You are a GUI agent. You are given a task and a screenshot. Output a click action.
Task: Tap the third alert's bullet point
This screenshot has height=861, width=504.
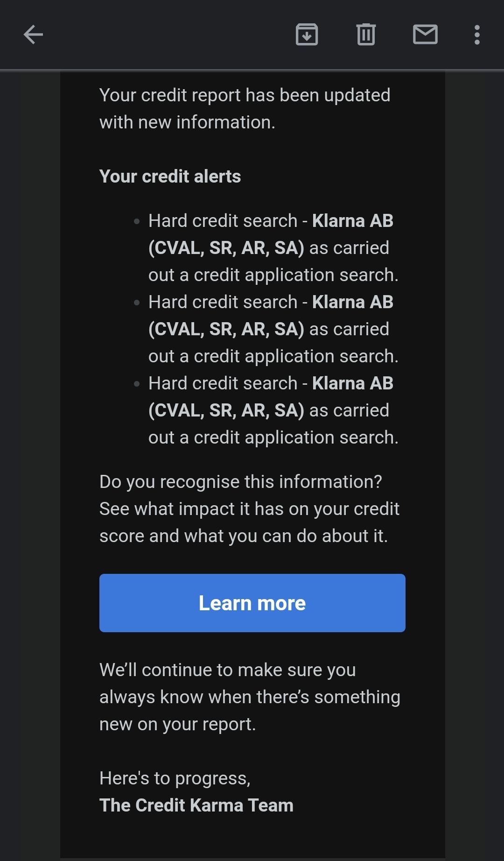click(137, 384)
